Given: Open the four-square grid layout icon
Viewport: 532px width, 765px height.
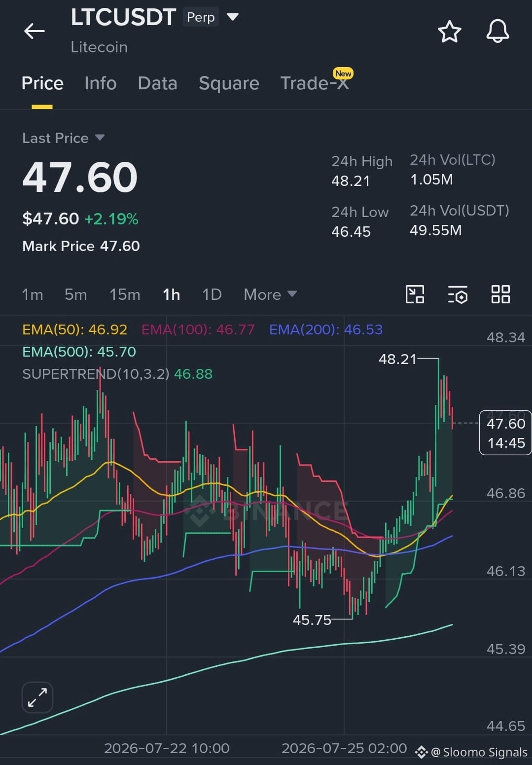Looking at the screenshot, I should click(500, 294).
